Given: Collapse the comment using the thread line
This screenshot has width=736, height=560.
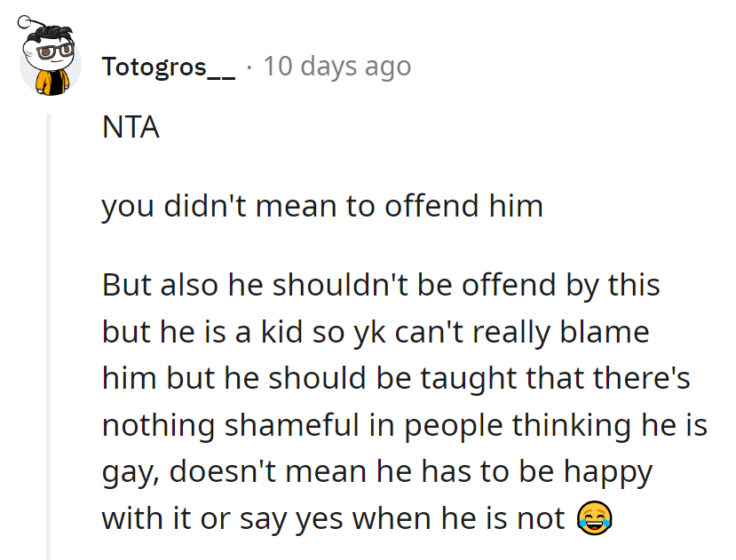Looking at the screenshot, I should 50,335.
